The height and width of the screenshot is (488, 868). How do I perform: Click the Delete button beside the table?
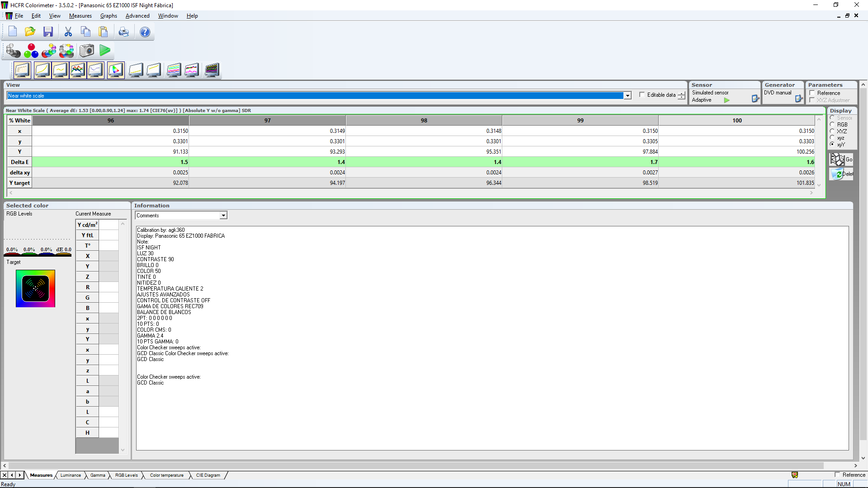(841, 174)
